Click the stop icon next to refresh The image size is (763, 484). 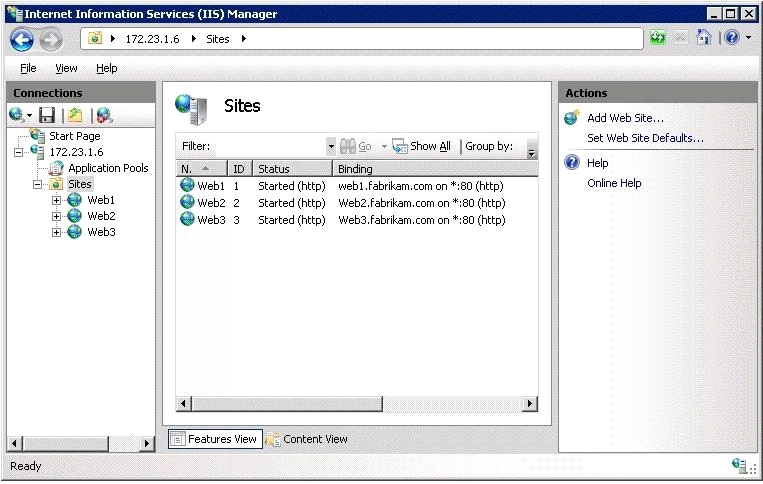coord(681,37)
